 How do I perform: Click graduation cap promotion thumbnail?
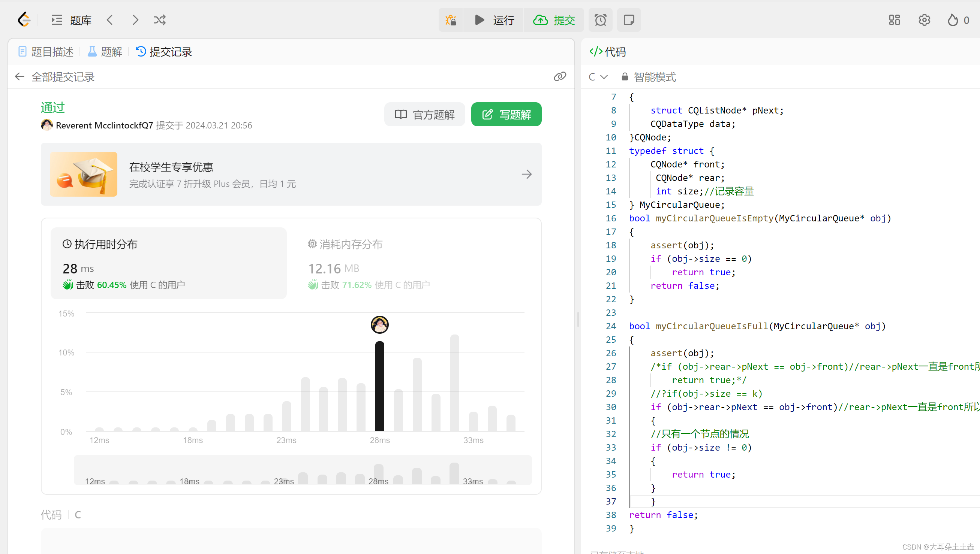(83, 174)
